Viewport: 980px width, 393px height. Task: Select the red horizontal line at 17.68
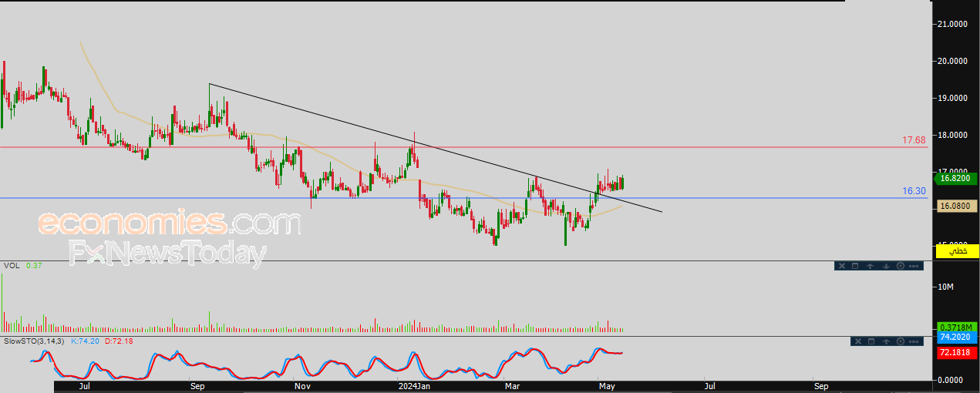(463, 147)
